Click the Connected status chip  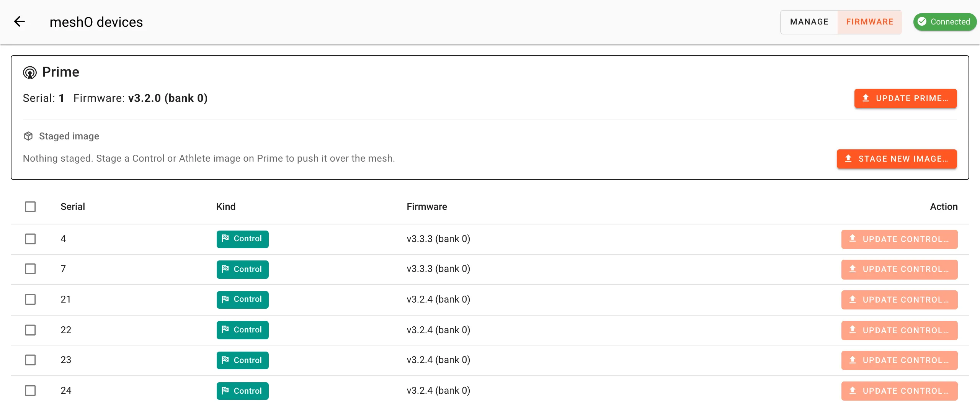[944, 22]
